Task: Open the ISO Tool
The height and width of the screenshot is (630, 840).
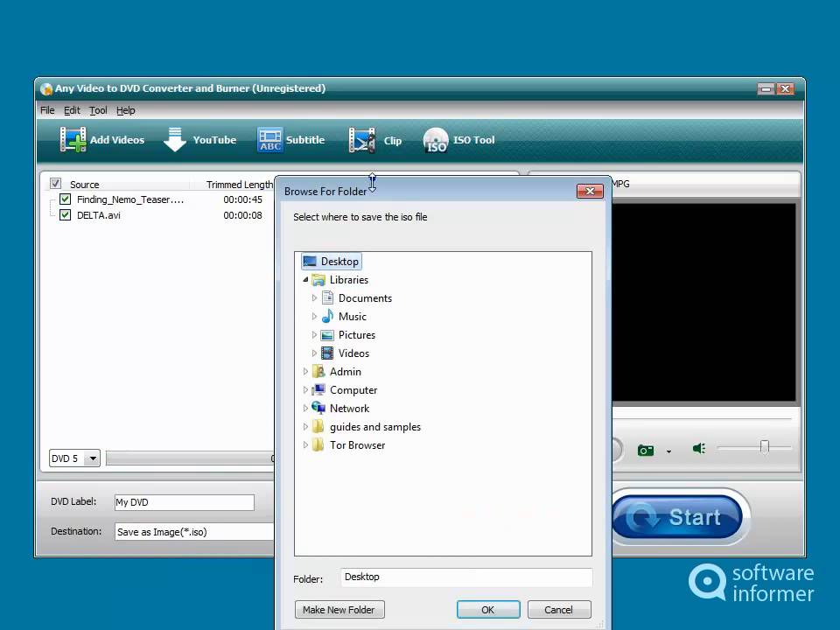Action: click(x=458, y=140)
